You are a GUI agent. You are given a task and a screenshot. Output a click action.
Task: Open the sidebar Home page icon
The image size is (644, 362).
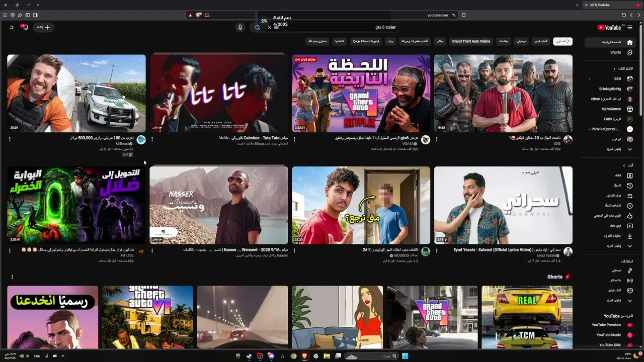629,42
